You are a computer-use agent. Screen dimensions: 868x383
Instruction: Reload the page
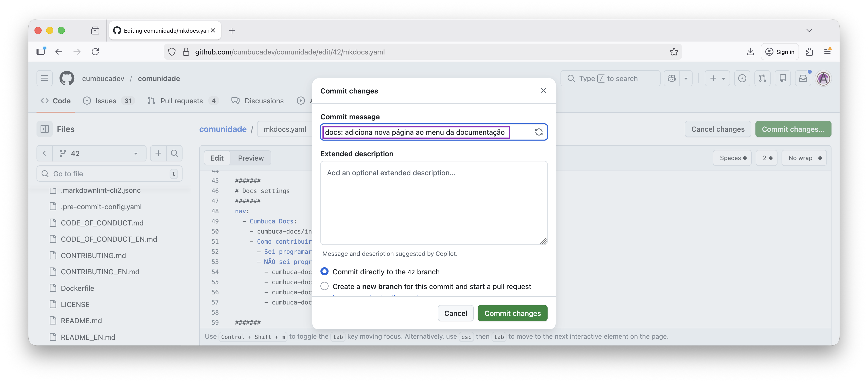[95, 51]
